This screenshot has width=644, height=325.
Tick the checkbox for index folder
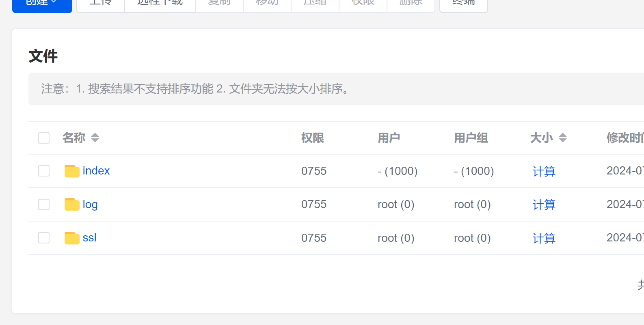pyautogui.click(x=44, y=171)
